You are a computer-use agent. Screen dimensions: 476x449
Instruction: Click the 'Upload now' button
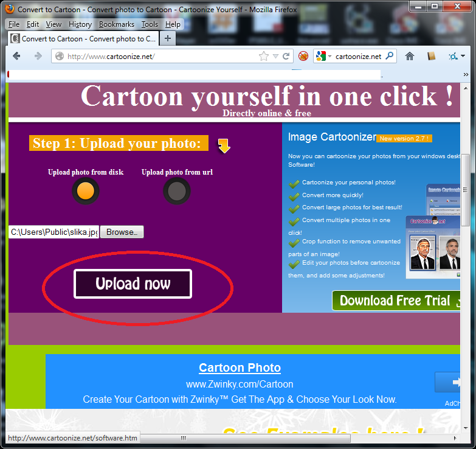click(133, 284)
